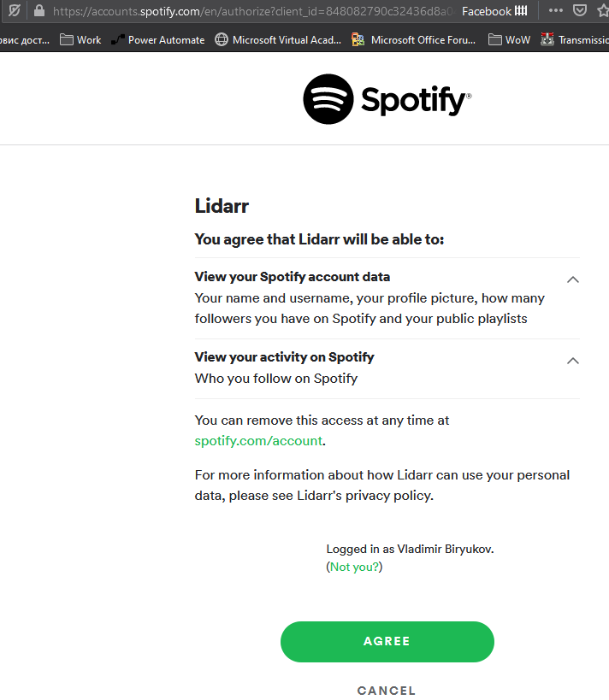Click the bookmark star in the address bar
This screenshot has height=700, width=609.
[x=604, y=11]
